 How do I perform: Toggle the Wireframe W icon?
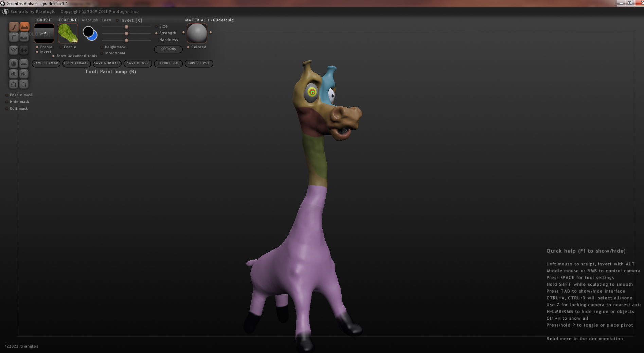click(13, 50)
